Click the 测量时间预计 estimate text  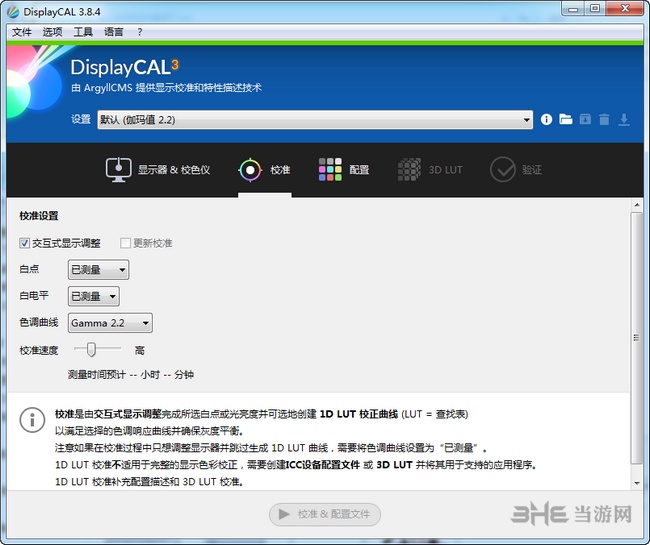pos(131,375)
